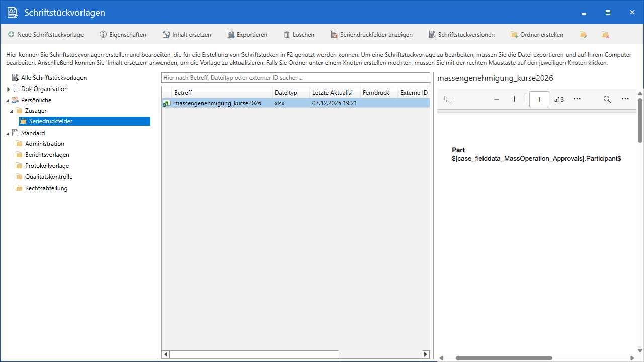Viewport: 644px width, 362px height.
Task: Open Eigenschaften for the selected template
Action: (x=123, y=35)
